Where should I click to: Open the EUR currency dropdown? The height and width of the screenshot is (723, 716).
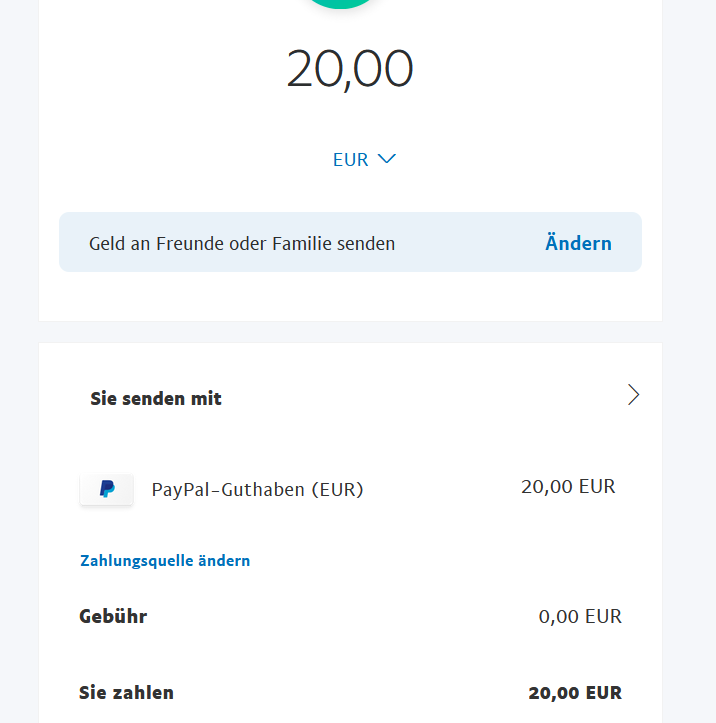tap(364, 159)
